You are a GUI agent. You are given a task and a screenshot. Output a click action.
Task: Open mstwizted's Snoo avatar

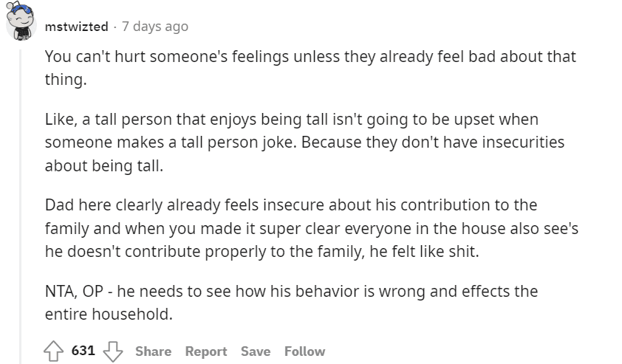[21, 21]
